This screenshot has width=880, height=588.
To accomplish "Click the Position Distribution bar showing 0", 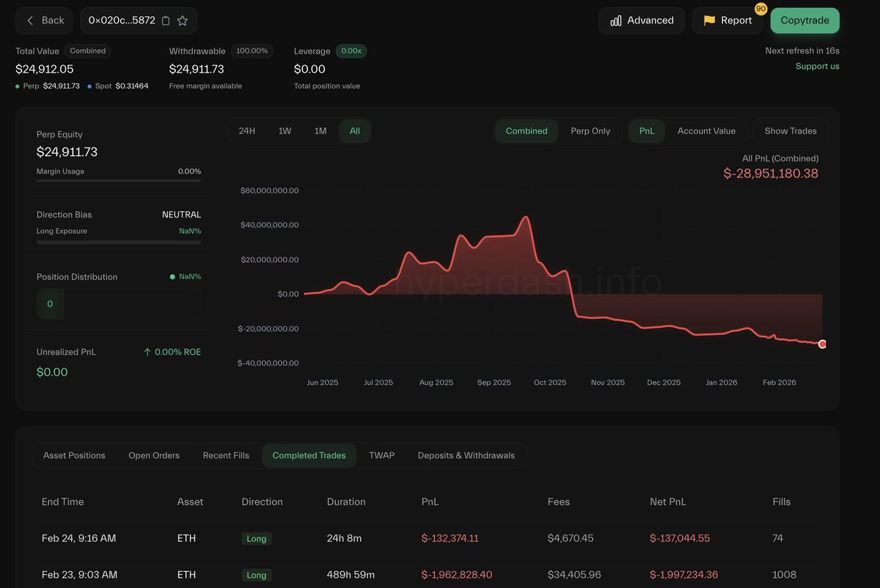I will tap(119, 304).
